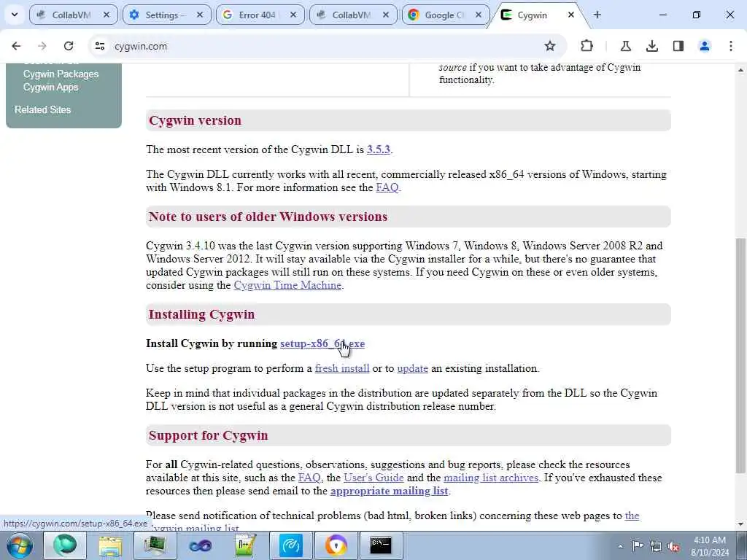Open the blue infinity taskbar icon

[x=200, y=545]
